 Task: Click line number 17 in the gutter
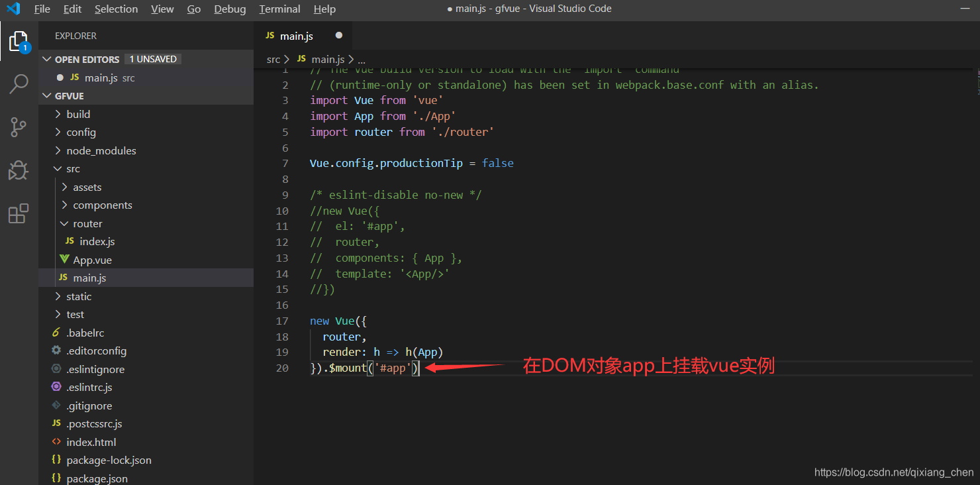(282, 321)
